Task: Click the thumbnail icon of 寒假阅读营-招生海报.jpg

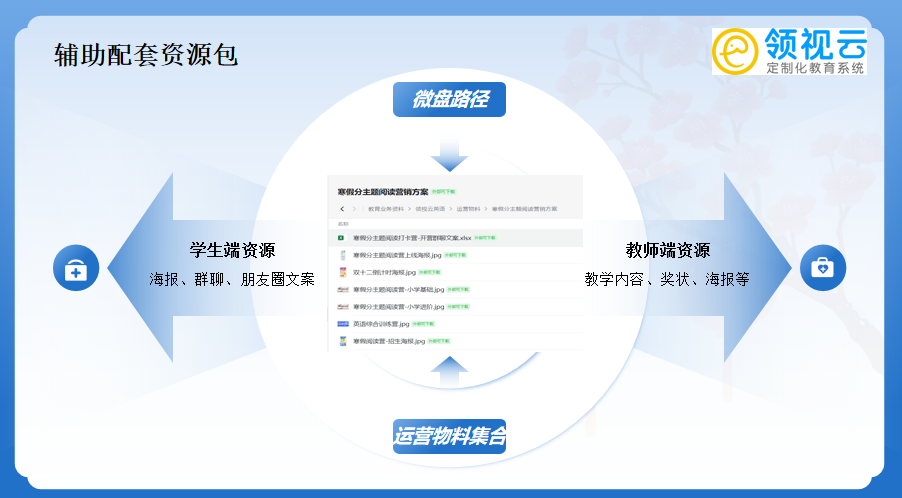Action: click(343, 341)
